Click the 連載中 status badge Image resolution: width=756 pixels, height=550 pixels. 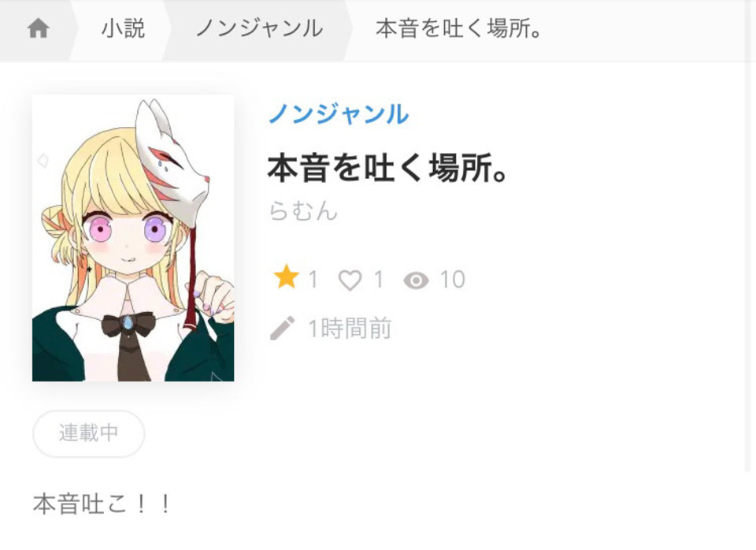(x=89, y=433)
